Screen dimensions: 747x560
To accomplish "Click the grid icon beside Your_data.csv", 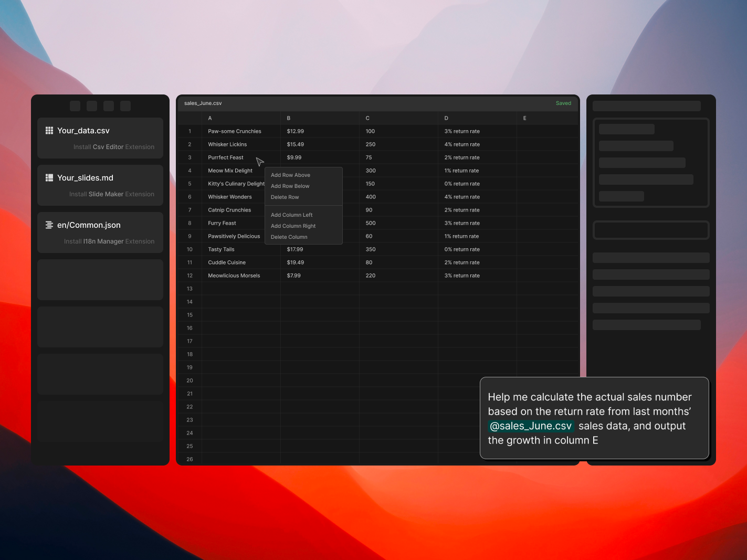I will point(49,131).
